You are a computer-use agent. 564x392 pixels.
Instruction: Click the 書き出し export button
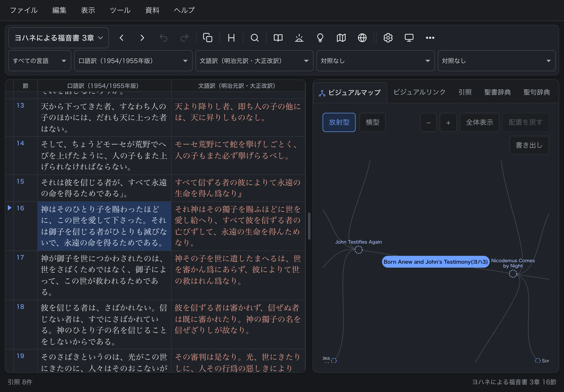[529, 145]
